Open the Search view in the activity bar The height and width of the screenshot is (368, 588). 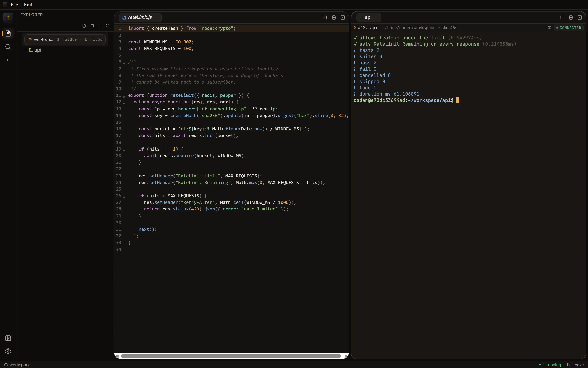click(x=8, y=47)
